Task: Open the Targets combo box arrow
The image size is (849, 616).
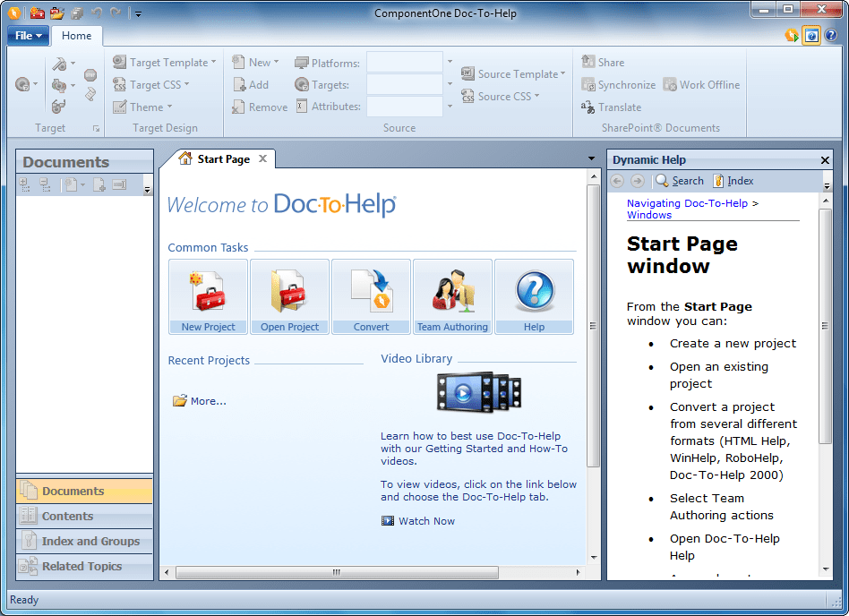Action: point(450,84)
